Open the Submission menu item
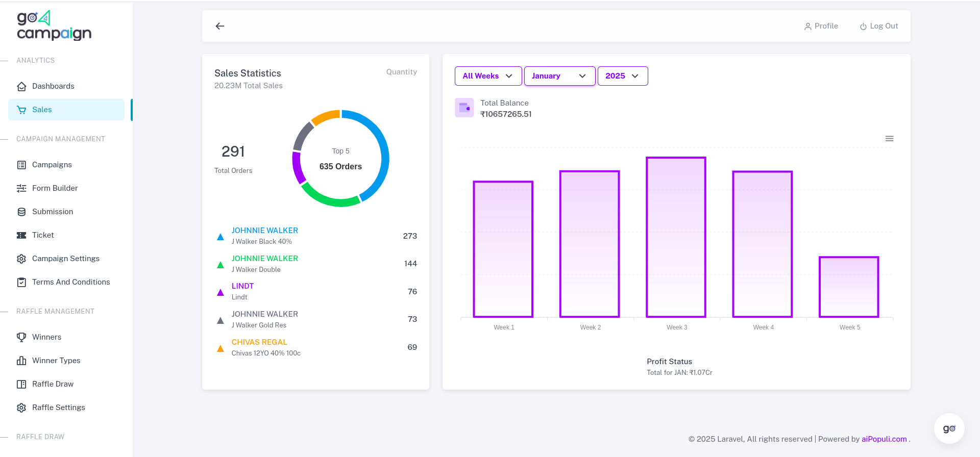 (x=66, y=212)
